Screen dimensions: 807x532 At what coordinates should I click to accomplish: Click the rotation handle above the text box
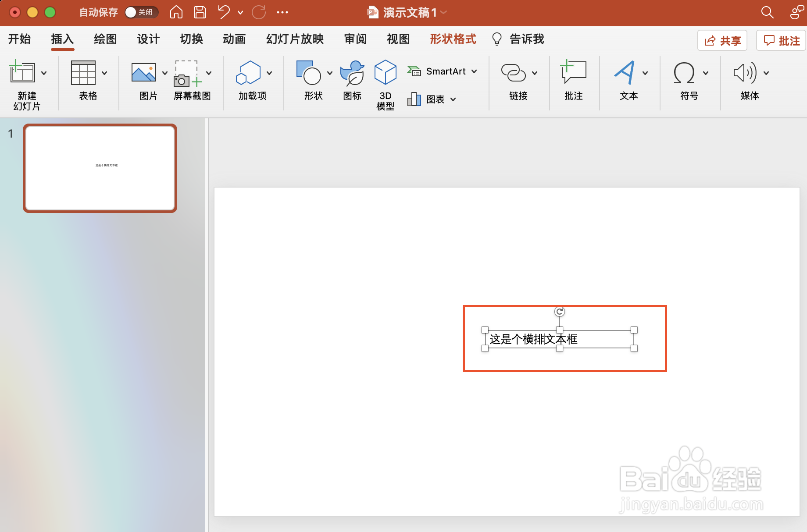click(x=560, y=312)
